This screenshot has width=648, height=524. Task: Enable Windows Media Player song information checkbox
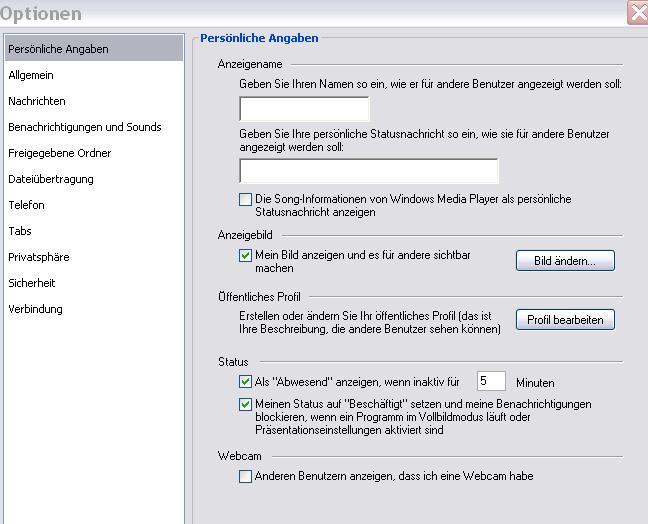coord(245,200)
